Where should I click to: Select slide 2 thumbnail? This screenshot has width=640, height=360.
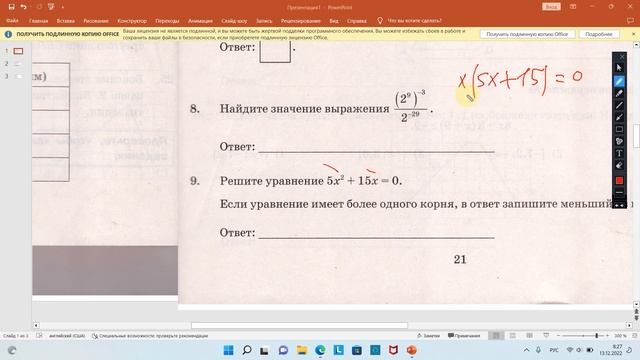tap(18, 64)
